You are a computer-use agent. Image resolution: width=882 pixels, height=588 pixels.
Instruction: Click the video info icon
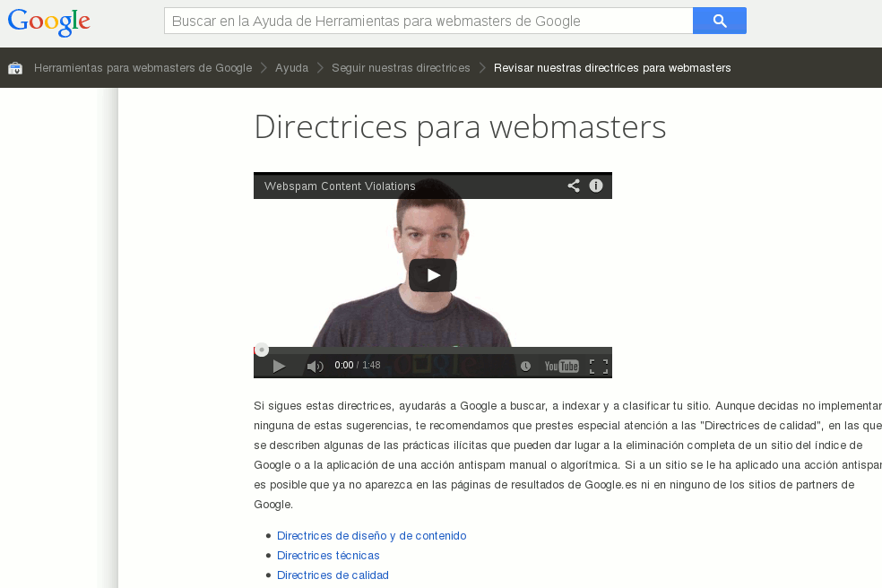(x=596, y=186)
